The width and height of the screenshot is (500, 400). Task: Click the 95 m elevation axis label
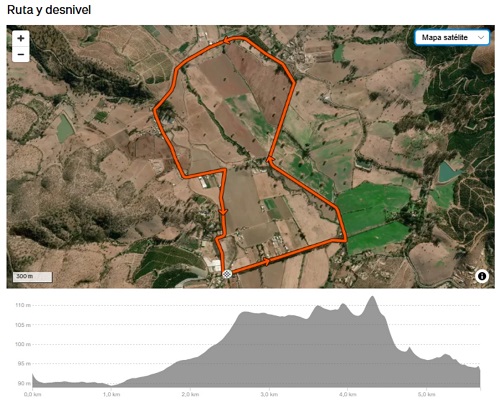(x=24, y=364)
